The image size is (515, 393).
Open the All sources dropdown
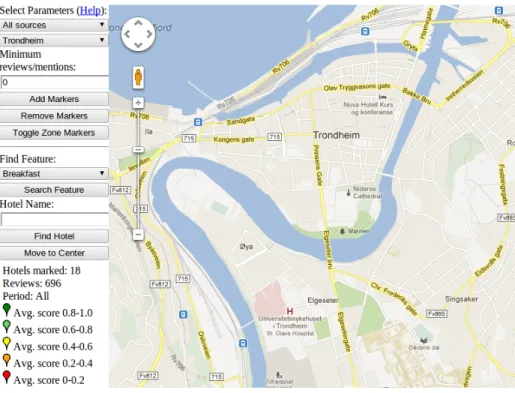pyautogui.click(x=54, y=25)
